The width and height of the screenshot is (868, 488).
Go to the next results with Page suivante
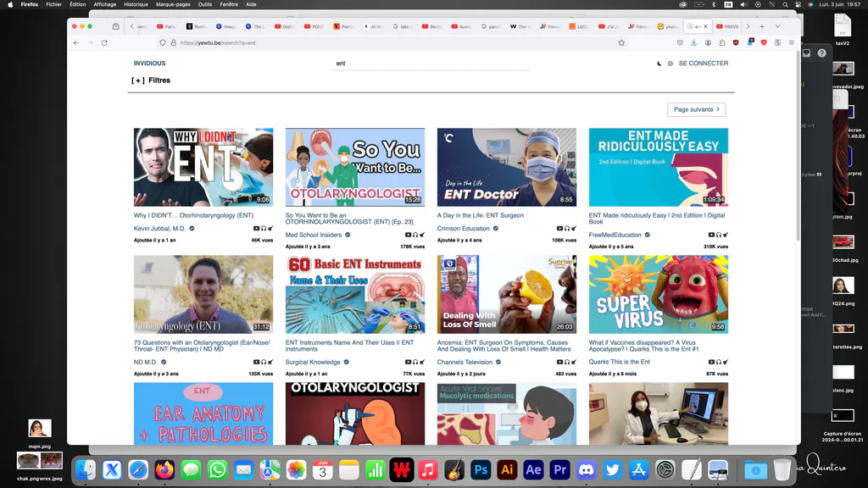tap(697, 109)
